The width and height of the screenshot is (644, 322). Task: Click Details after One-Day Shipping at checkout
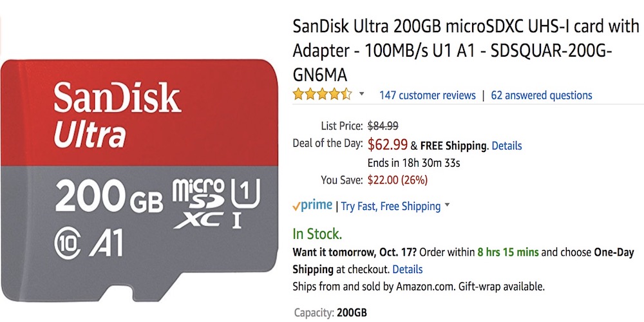(x=408, y=269)
